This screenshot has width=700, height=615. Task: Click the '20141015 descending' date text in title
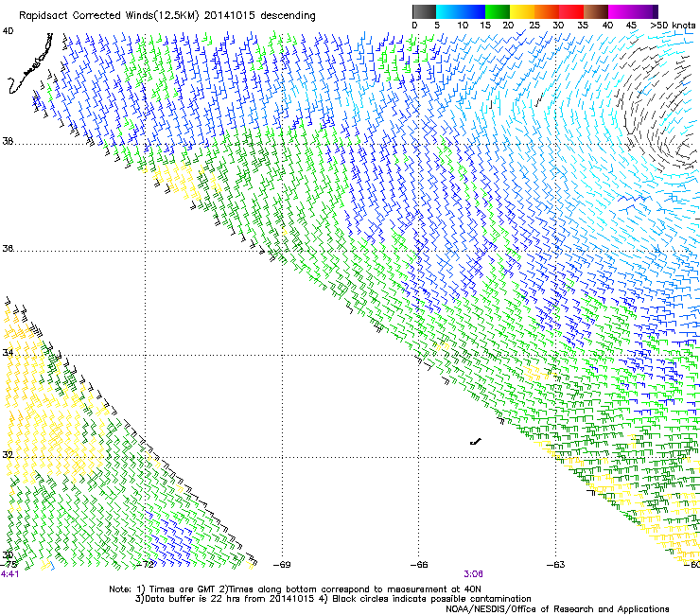pyautogui.click(x=260, y=16)
